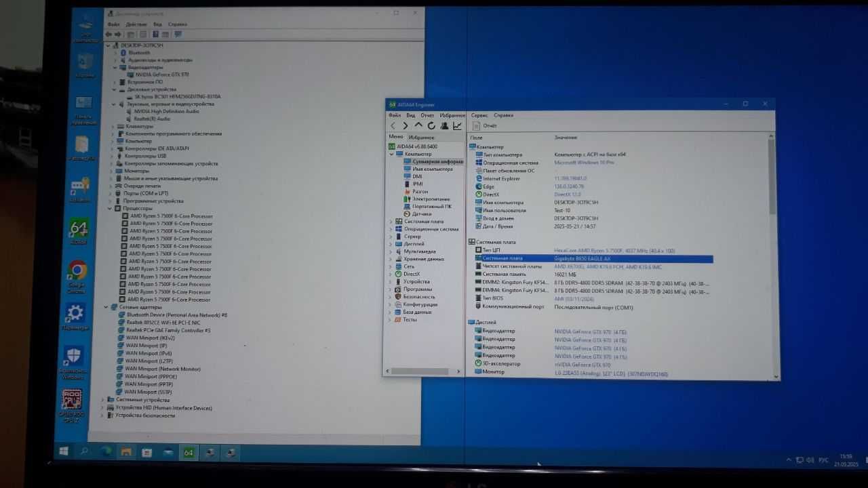
Task: Click the Мультимедиа icon in AIDA64 tree
Action: pos(399,251)
